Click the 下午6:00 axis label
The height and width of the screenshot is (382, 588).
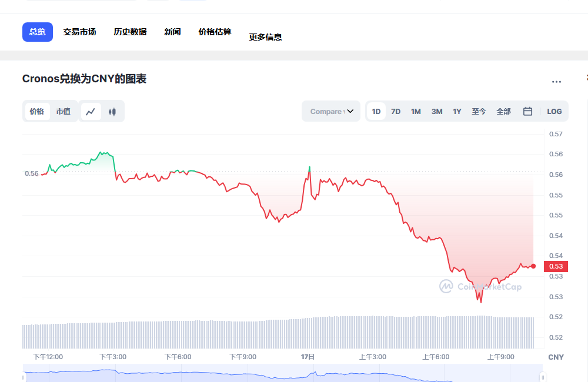tap(178, 357)
